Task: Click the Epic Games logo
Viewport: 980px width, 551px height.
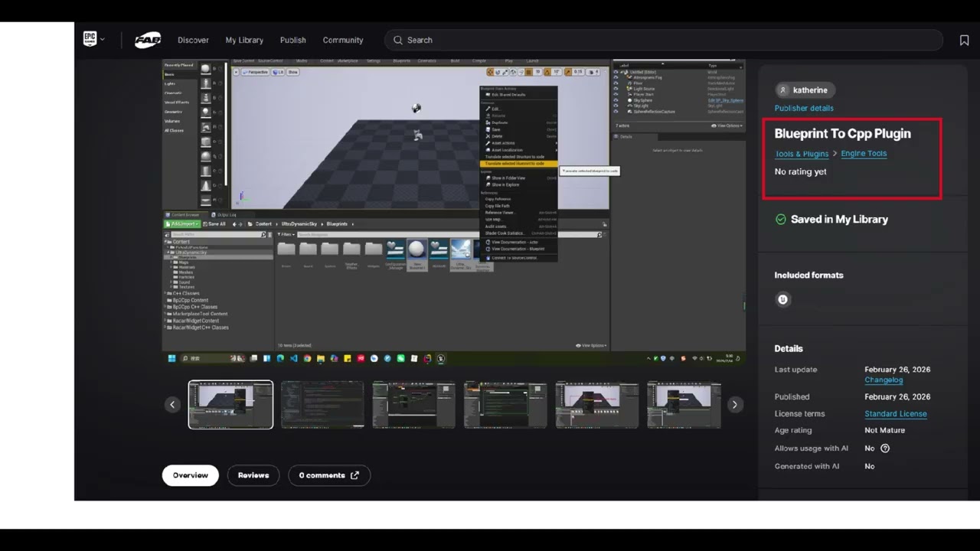Action: [90, 39]
